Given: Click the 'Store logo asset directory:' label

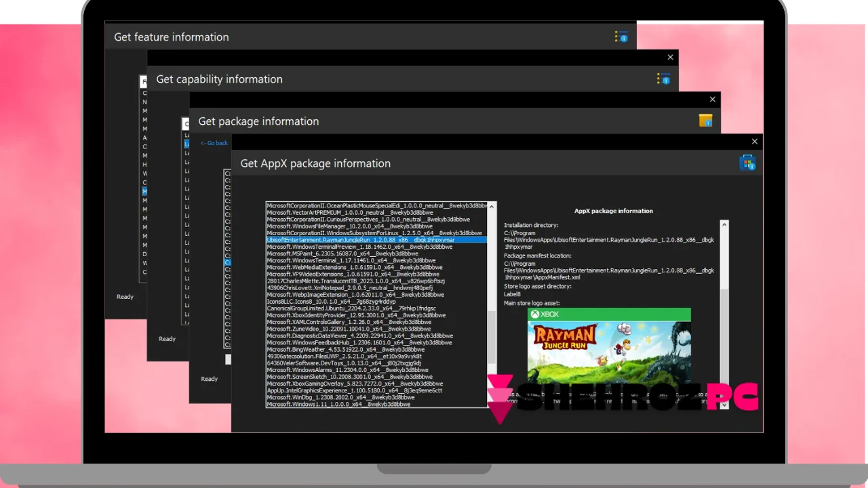Looking at the screenshot, I should pos(538,286).
